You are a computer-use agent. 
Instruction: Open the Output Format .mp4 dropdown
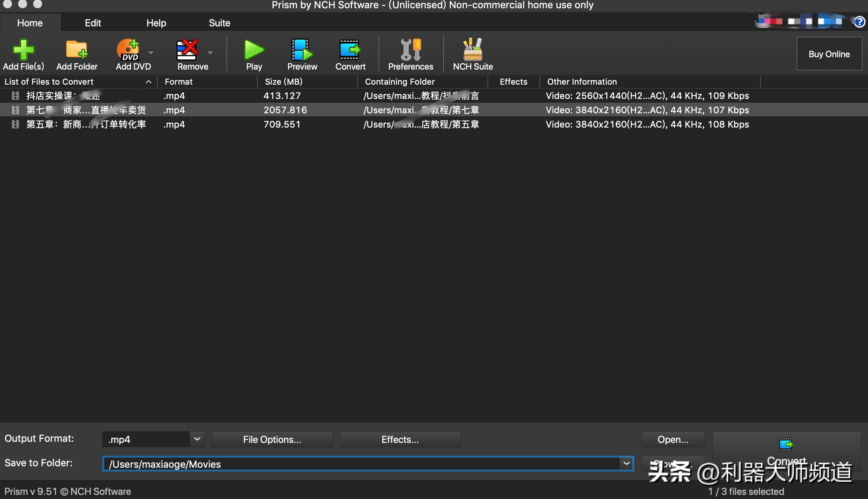click(197, 439)
